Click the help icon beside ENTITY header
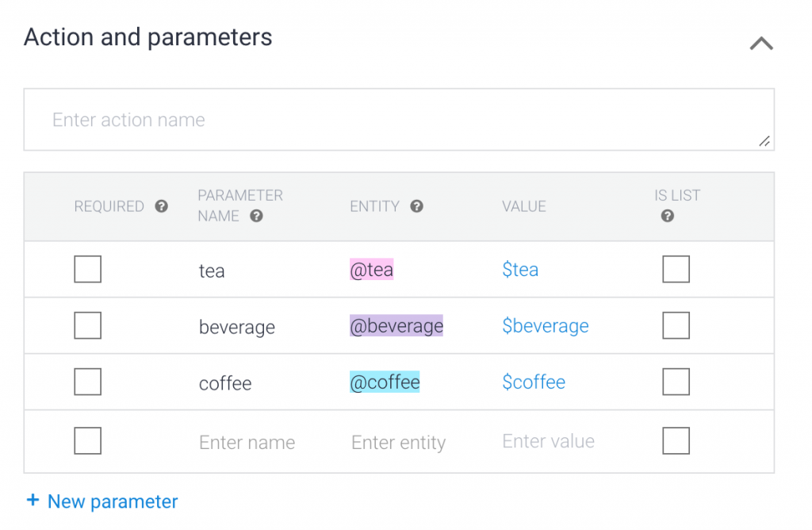 [x=416, y=206]
